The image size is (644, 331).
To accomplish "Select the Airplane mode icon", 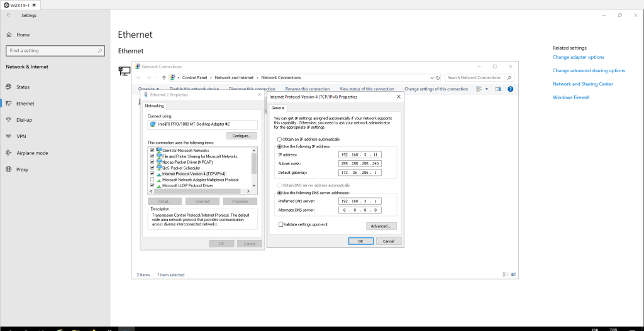I will (9, 153).
